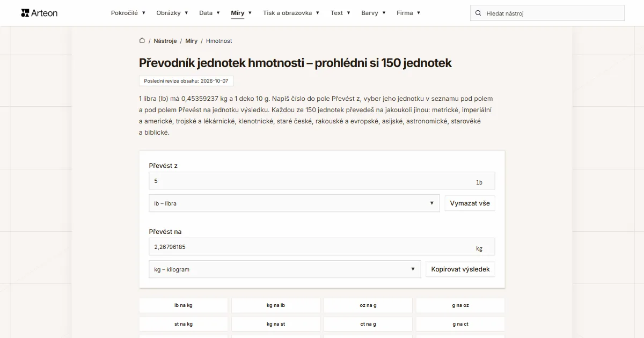Select the g na ct shortcut
This screenshot has width=644, height=338.
460,324
